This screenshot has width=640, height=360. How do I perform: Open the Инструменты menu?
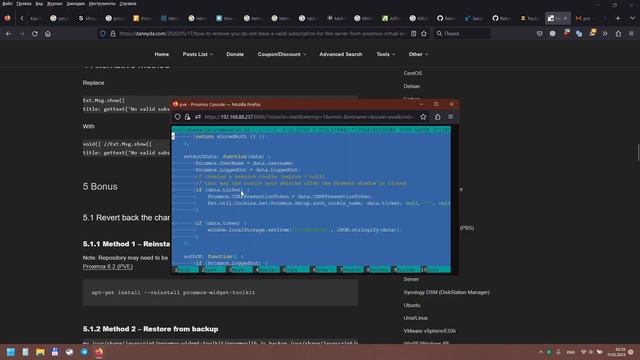click(x=102, y=4)
